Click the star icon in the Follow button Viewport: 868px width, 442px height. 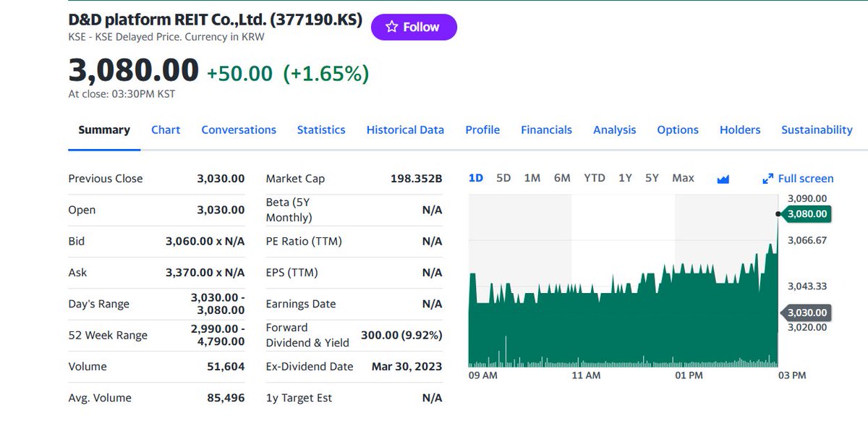(x=391, y=27)
